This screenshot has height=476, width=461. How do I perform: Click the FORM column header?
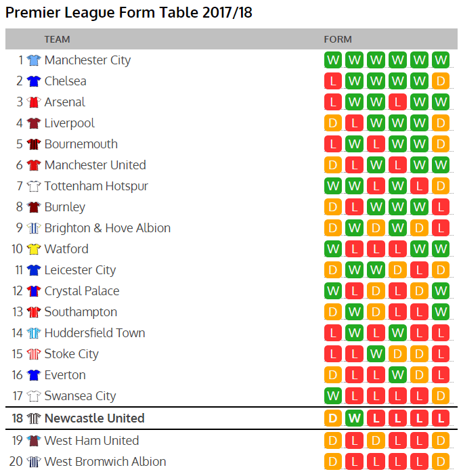pyautogui.click(x=338, y=39)
